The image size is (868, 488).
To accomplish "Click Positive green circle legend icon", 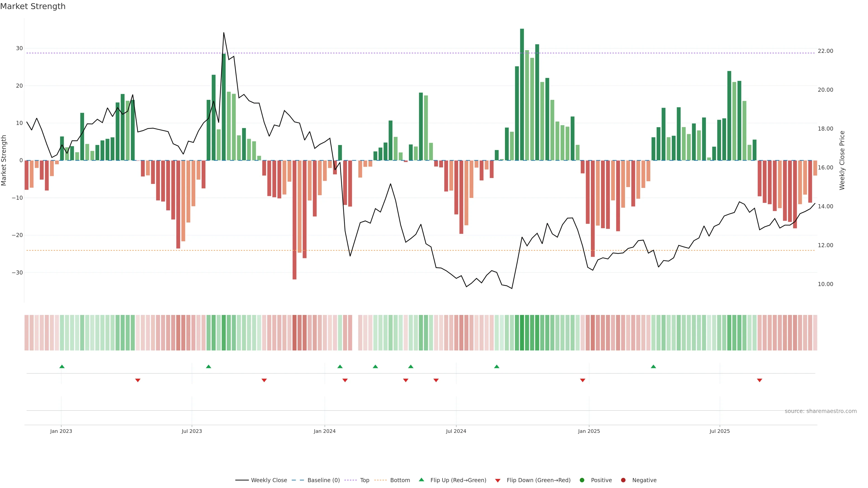I will 582,480.
